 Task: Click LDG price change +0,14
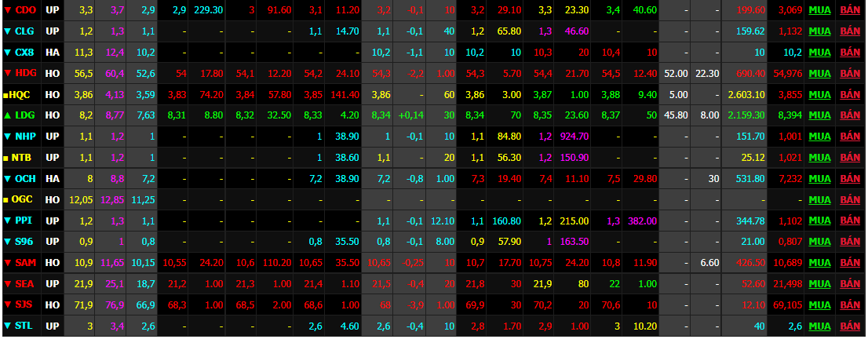(x=411, y=115)
